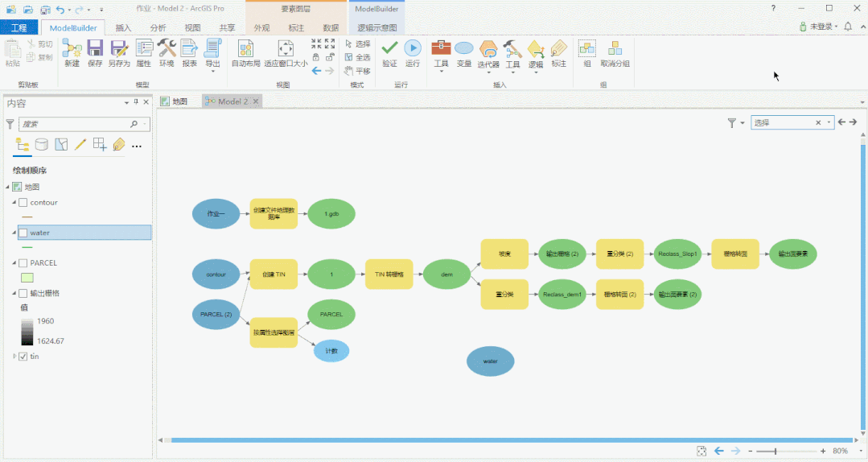The height and width of the screenshot is (462, 868).
Task: Switch Contents to List By Snapping
Action: click(x=100, y=145)
